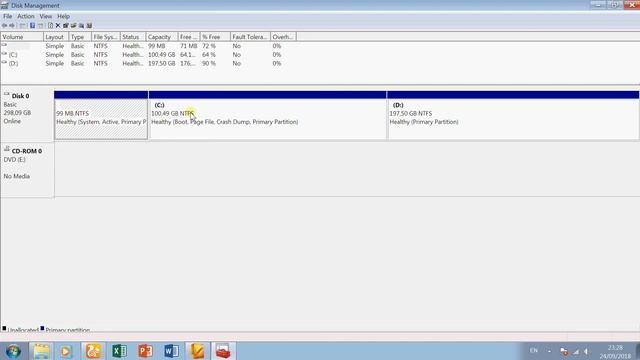The width and height of the screenshot is (640, 360).
Task: Click the 90 % free value
Action: [209, 64]
